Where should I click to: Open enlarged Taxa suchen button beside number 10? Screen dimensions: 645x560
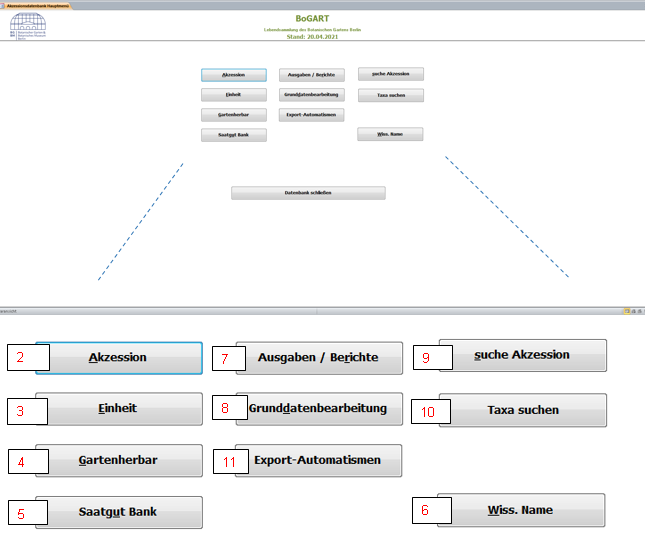pos(523,410)
